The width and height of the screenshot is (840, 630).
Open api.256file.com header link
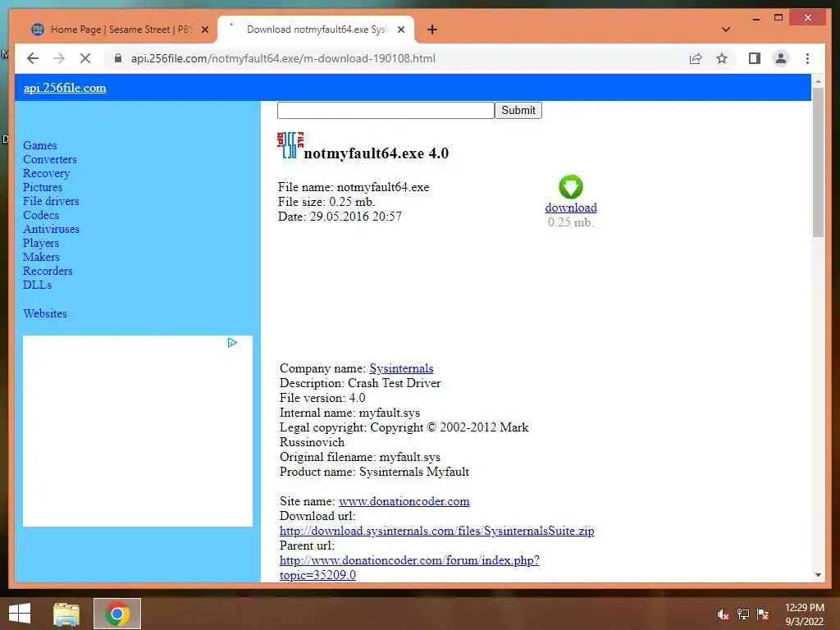point(65,88)
